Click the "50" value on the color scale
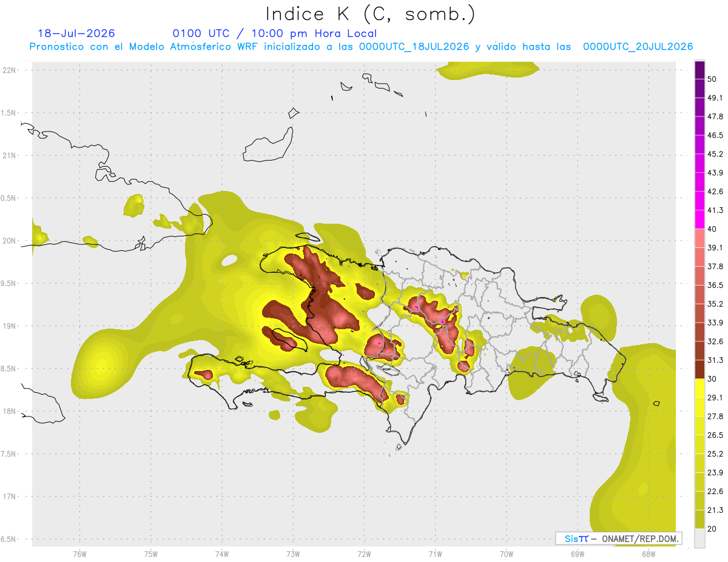Image resolution: width=728 pixels, height=562 pixels. pos(713,79)
